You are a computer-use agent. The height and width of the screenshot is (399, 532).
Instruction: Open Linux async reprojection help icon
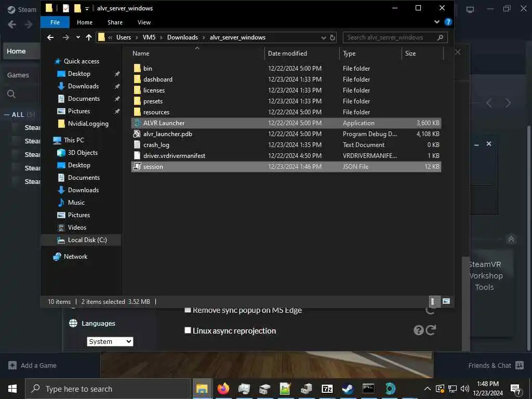click(418, 330)
